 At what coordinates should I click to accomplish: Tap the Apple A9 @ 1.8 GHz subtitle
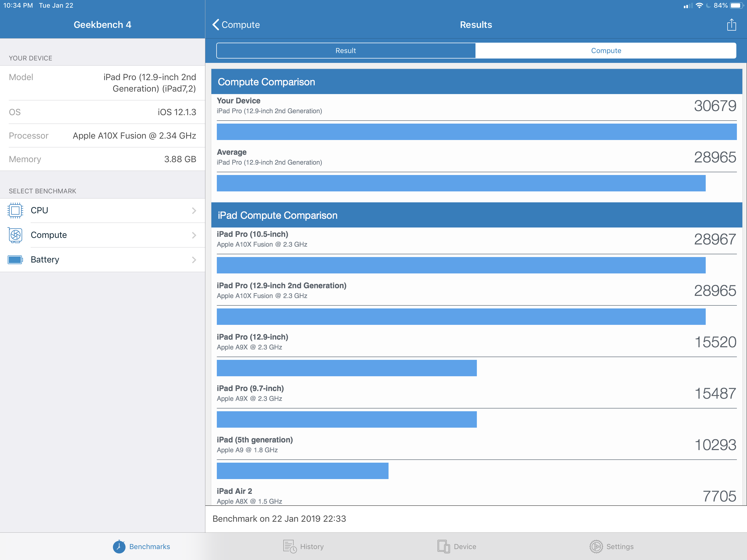[x=247, y=450]
